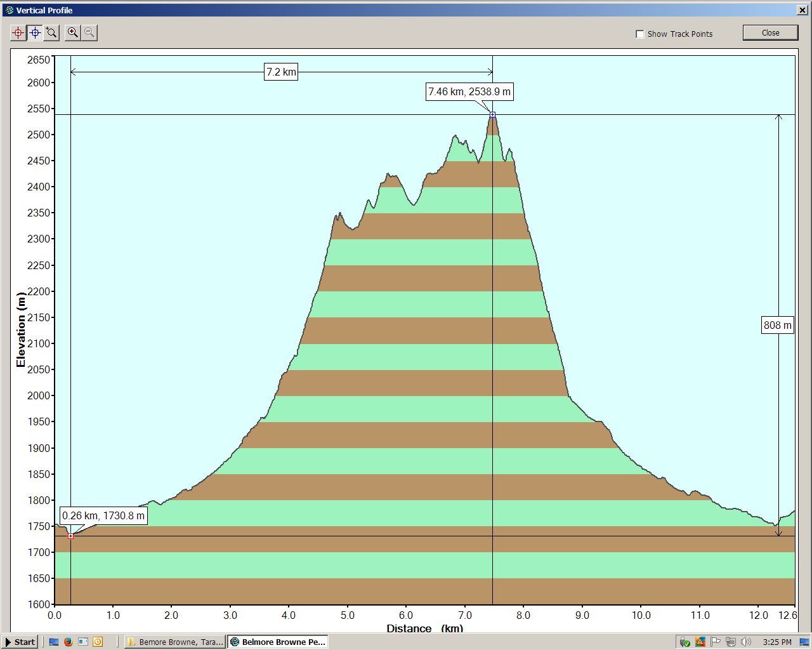Click the Safely Remove Hardware tray icon

coord(684,642)
